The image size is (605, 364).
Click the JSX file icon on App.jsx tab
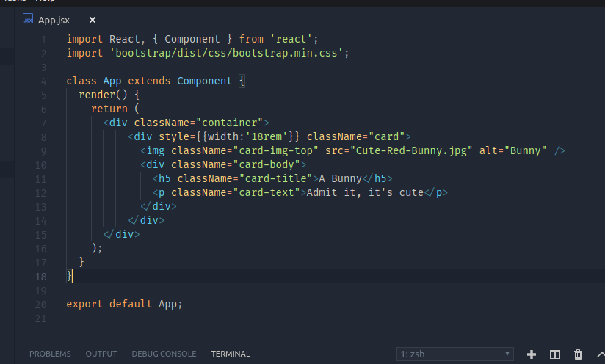[28, 18]
